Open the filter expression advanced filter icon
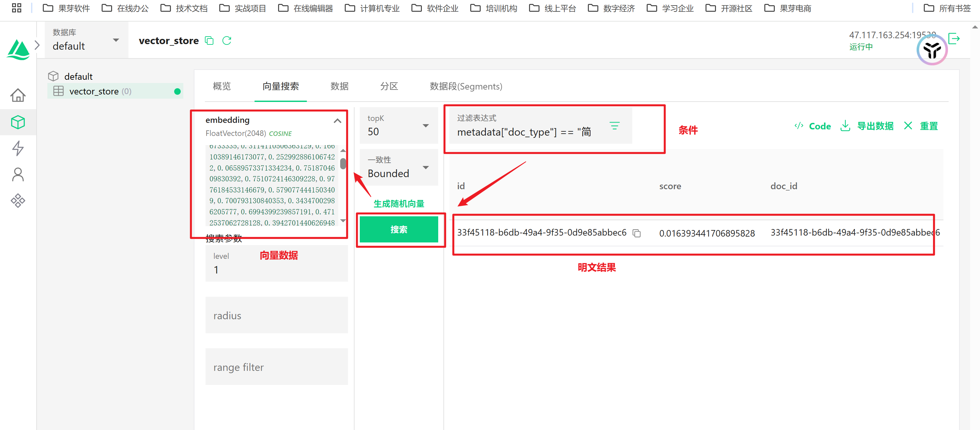980x430 pixels. pos(614,125)
